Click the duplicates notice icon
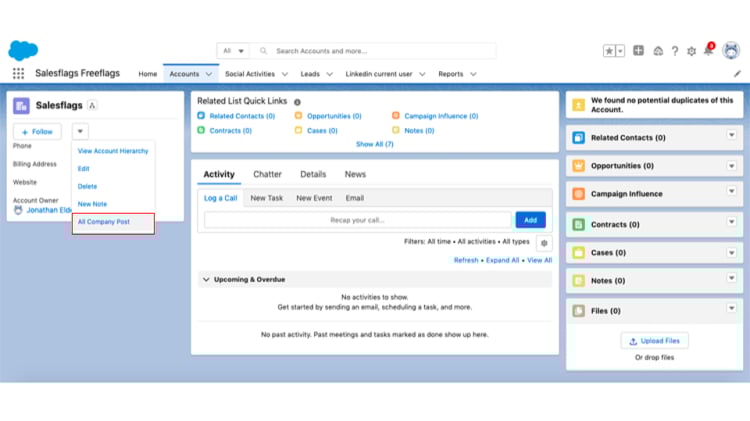This screenshot has height=421, width=750. 578,105
